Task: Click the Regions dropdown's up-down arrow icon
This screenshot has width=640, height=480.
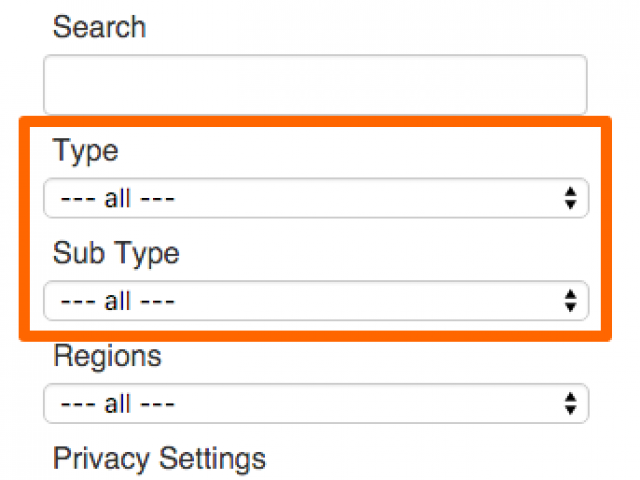Action: pos(570,404)
